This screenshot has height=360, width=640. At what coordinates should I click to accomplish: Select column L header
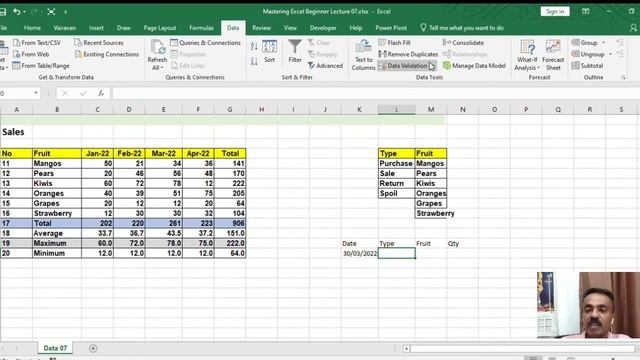[x=396, y=109]
